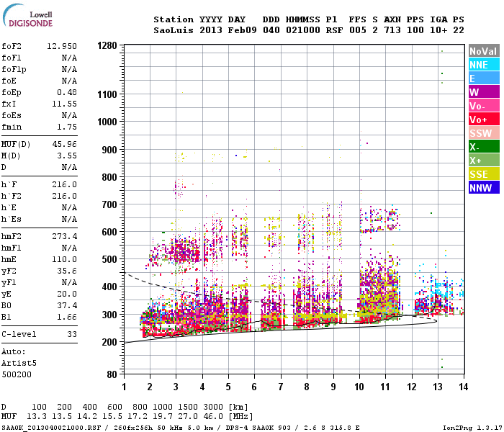Click the 700 km height axis label
Image resolution: width=504 pixels, height=432 pixels.
pyautogui.click(x=109, y=204)
